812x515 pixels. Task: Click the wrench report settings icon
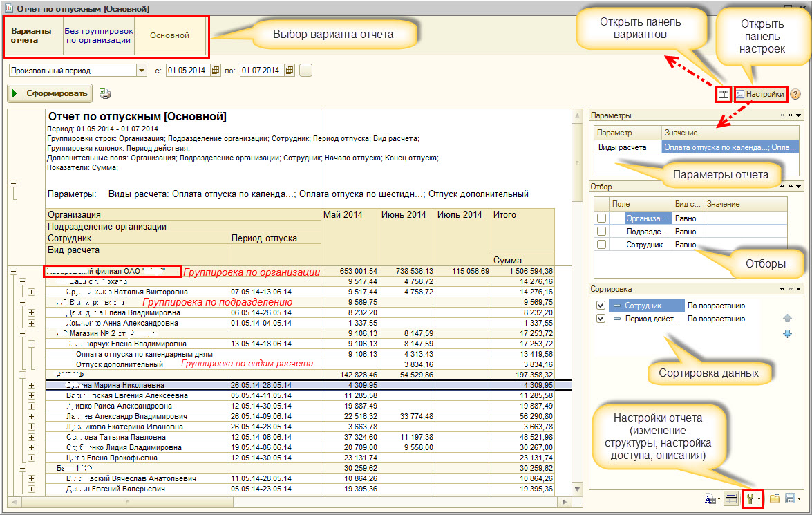coord(750,498)
